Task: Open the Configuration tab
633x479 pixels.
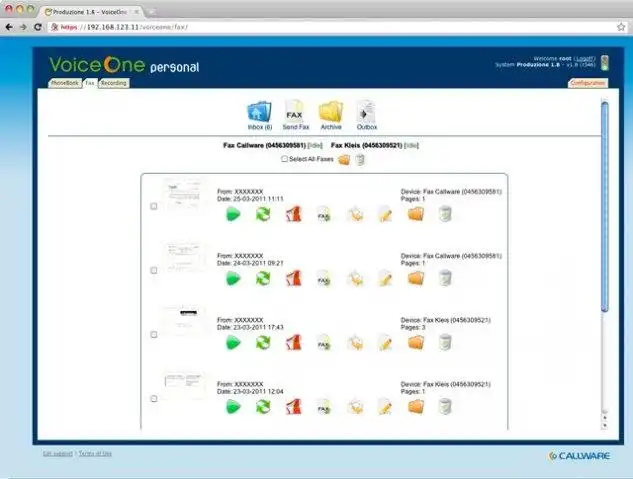Action: coord(588,83)
